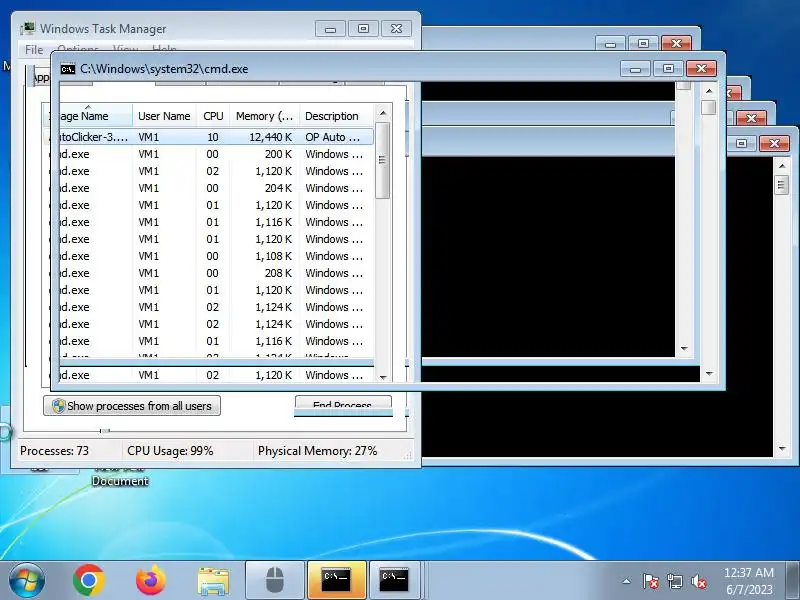The image size is (800, 600).
Task: Sort processes by Image Name column
Action: [87, 116]
